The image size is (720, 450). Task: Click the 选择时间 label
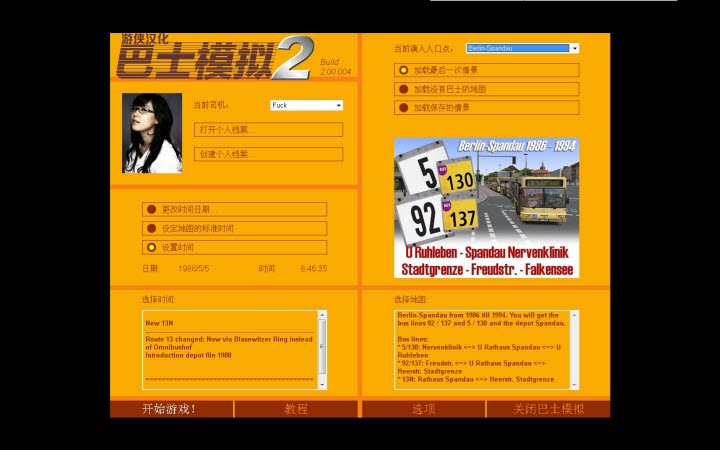pos(158,299)
